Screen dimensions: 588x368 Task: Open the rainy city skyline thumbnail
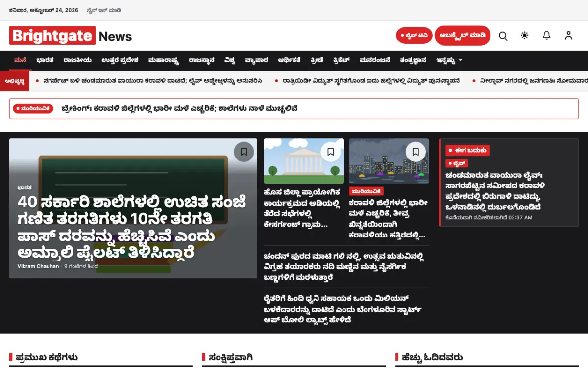coord(389,161)
